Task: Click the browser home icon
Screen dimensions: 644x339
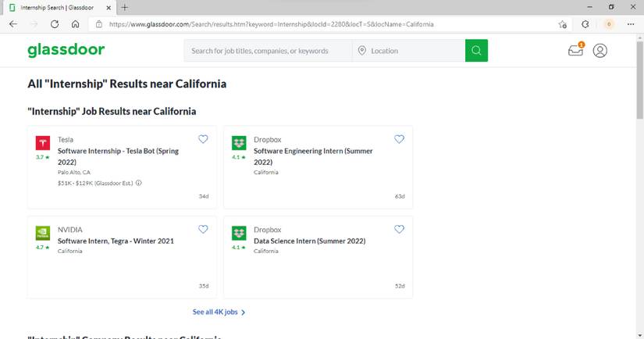Action: [x=75, y=24]
